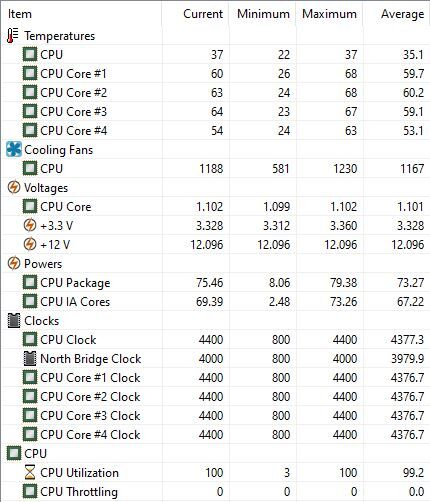
Task: Select the CPU Core #2 temperature row label
Action: click(x=73, y=93)
